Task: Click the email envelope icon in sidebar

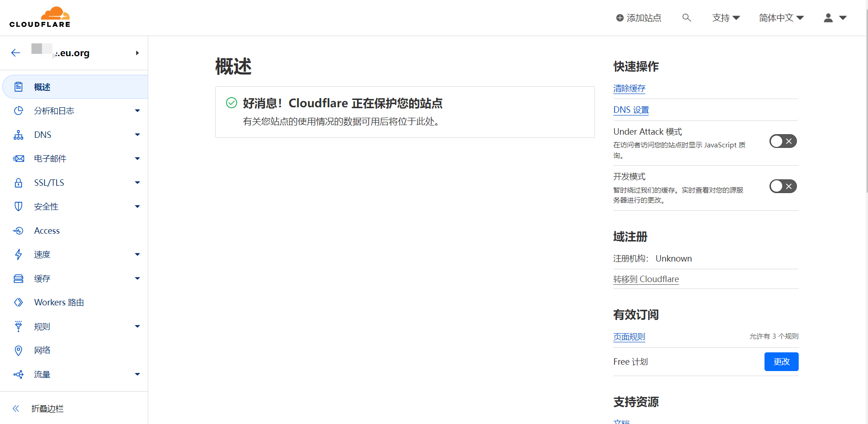Action: (18, 159)
